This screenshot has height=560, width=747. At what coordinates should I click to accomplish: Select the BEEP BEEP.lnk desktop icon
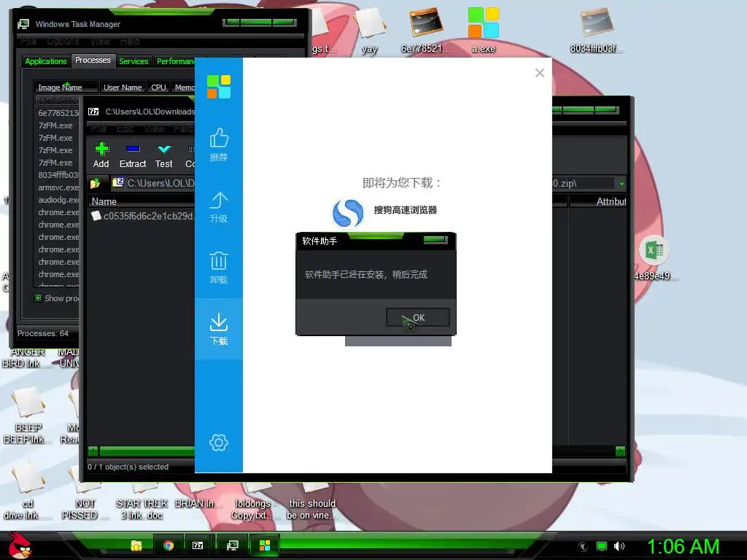pos(28,415)
